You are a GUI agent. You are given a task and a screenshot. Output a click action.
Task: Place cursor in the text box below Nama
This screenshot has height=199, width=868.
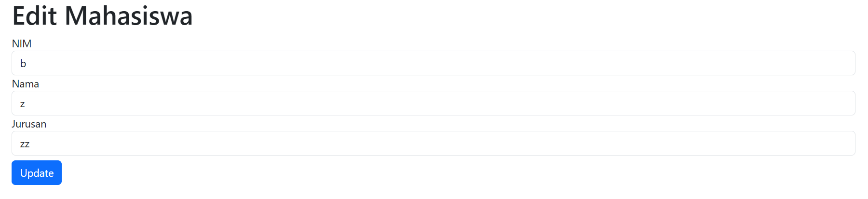click(x=433, y=103)
